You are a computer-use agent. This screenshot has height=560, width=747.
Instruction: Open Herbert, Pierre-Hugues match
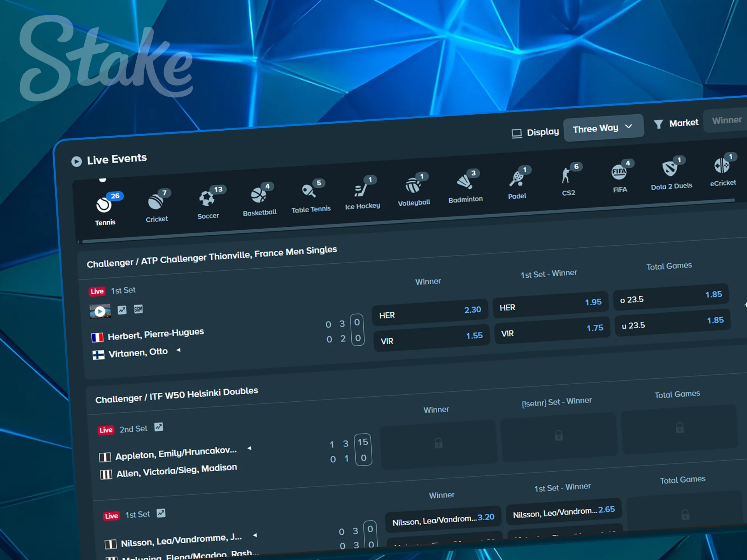156,334
